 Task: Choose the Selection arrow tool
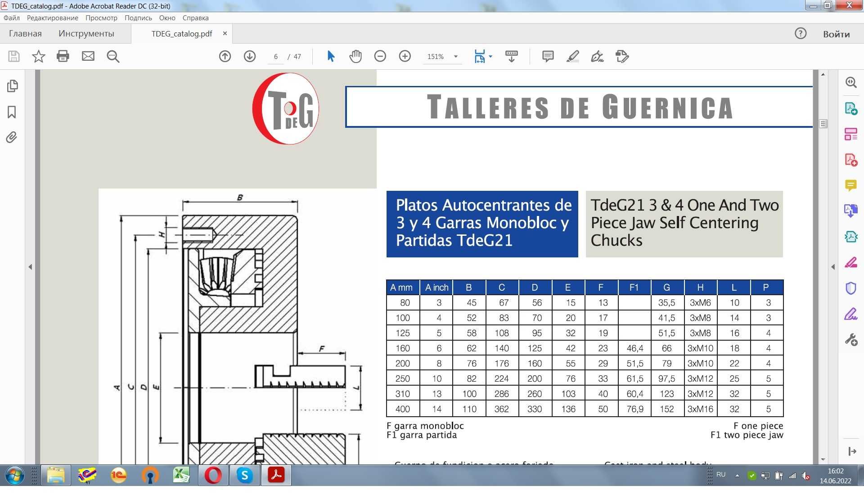(x=331, y=56)
